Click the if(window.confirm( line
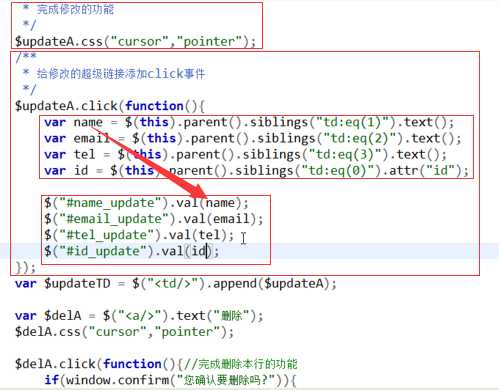Screen dimensions: 499x390 (170, 380)
